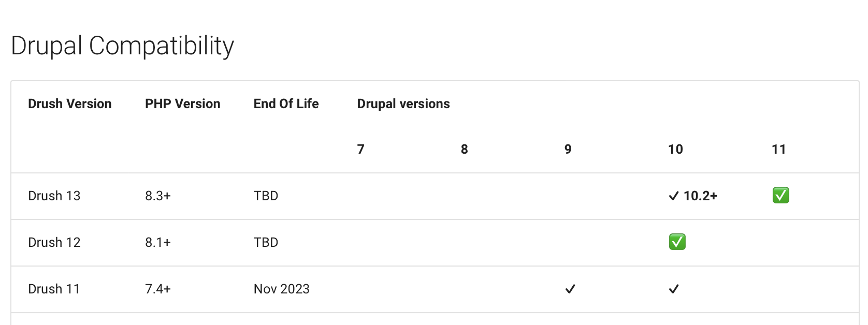This screenshot has width=868, height=325.
Task: Click the Drupal 7 sub-column header
Action: (361, 149)
